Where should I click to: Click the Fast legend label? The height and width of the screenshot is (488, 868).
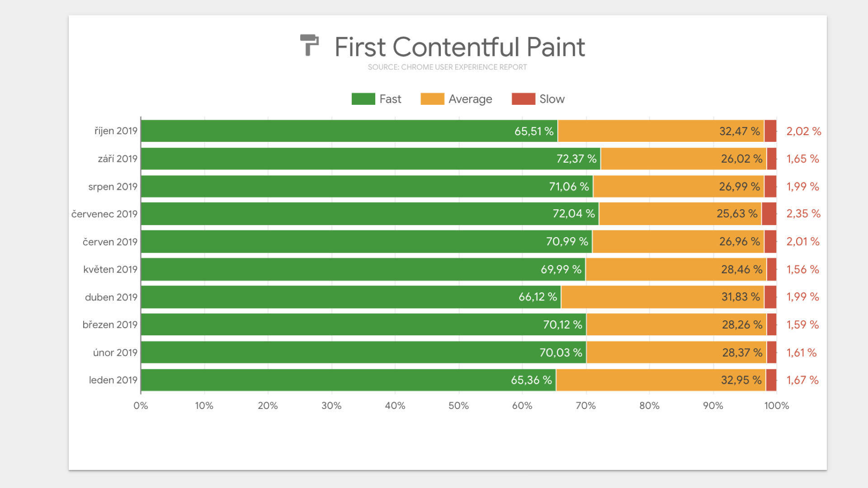tap(390, 99)
